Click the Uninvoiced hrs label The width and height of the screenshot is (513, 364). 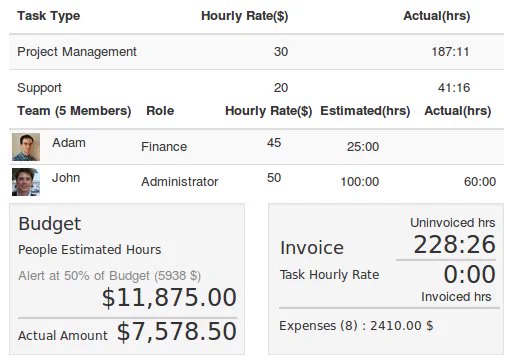click(453, 223)
